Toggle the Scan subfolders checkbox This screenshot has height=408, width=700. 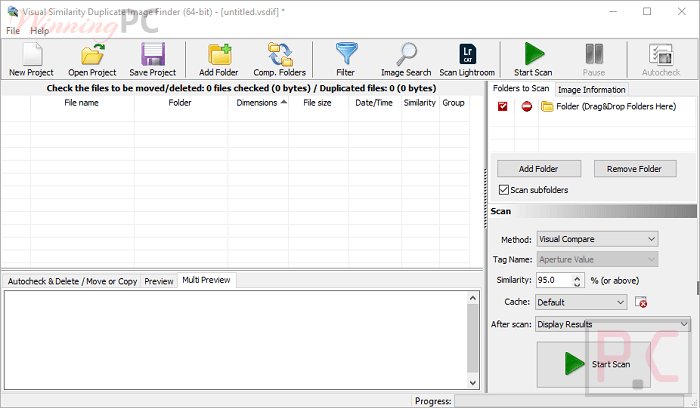504,190
